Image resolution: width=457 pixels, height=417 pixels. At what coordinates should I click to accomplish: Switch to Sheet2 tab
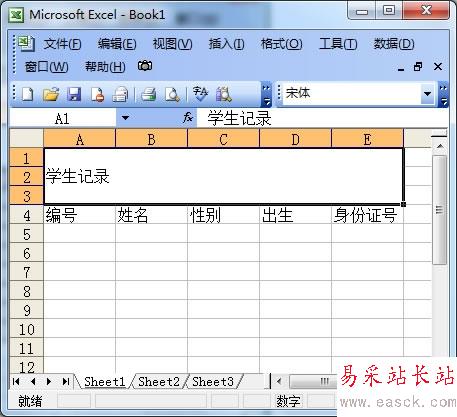coord(159,381)
